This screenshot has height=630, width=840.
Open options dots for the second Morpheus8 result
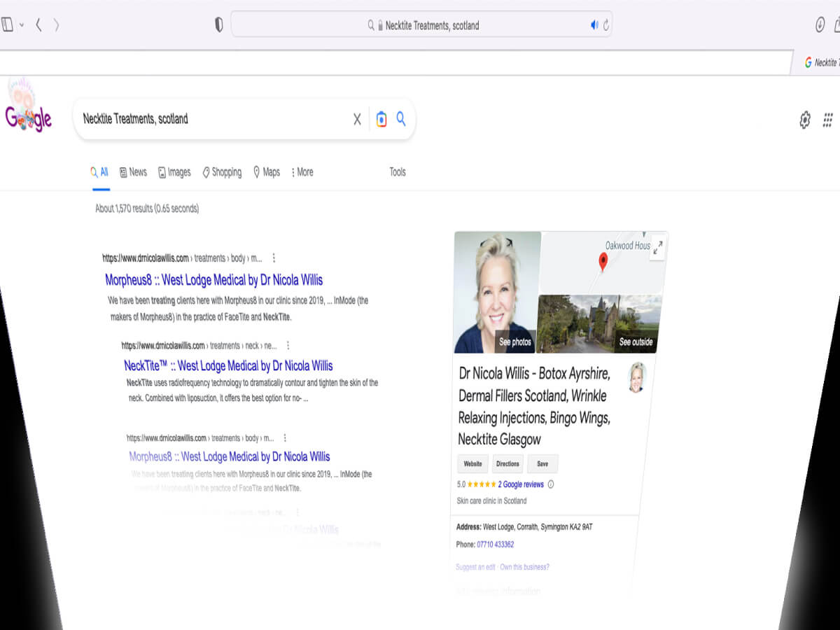(284, 438)
